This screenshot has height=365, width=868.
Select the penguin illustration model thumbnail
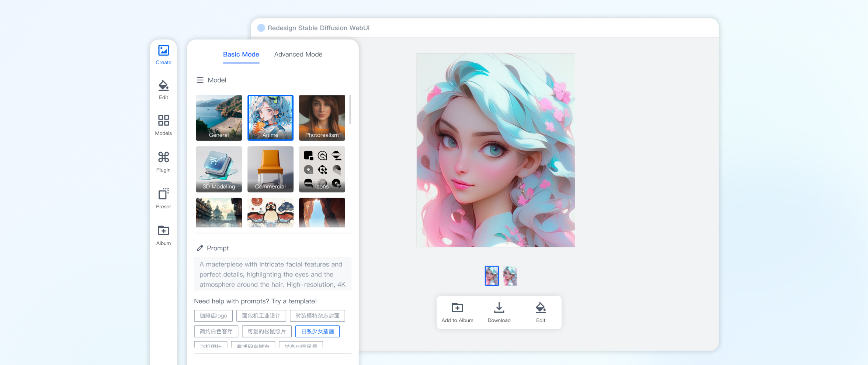(271, 213)
